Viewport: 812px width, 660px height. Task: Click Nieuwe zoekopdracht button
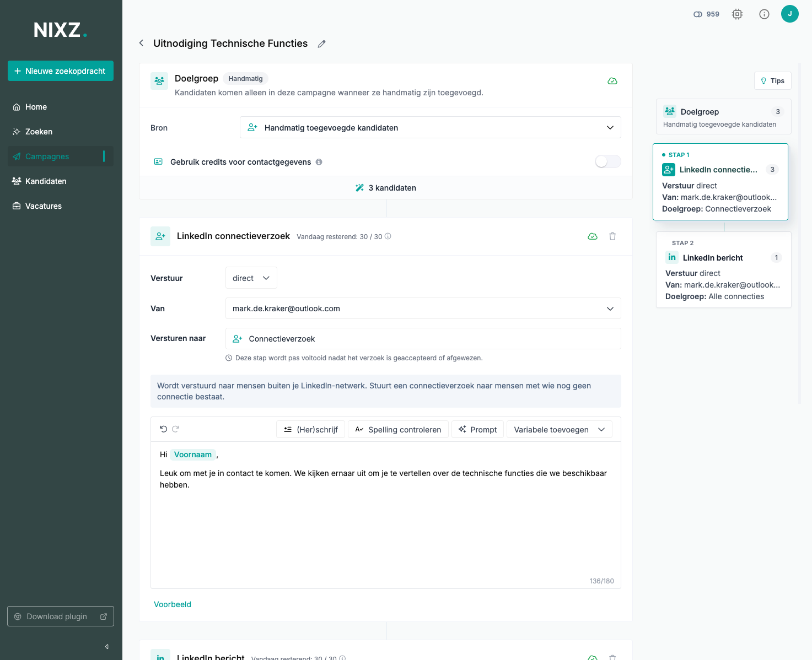pyautogui.click(x=61, y=71)
